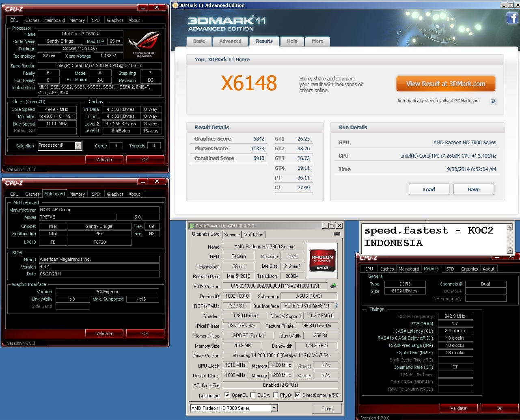Open Mainboard tab in top CPU-Z window

click(54, 20)
